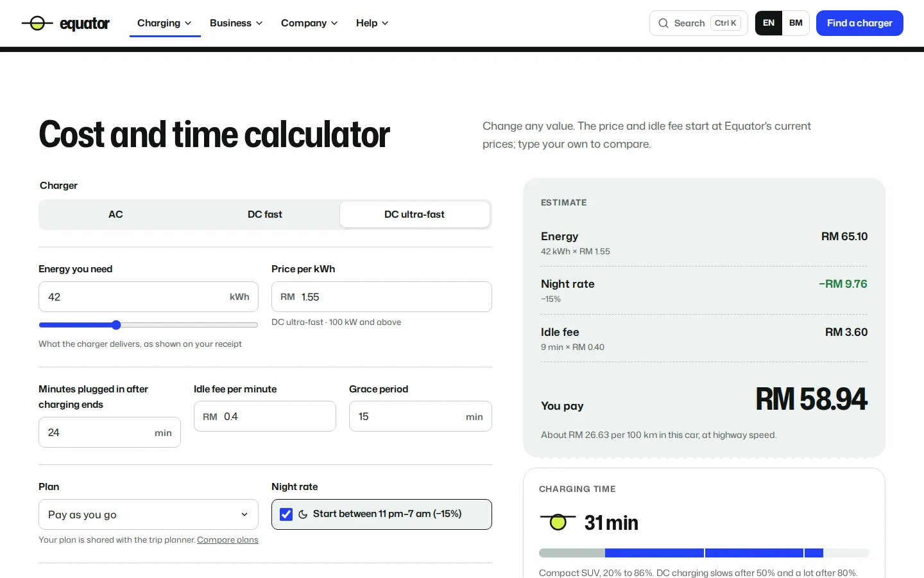924x578 pixels.
Task: Click the equator wordmark link
Action: click(x=85, y=24)
